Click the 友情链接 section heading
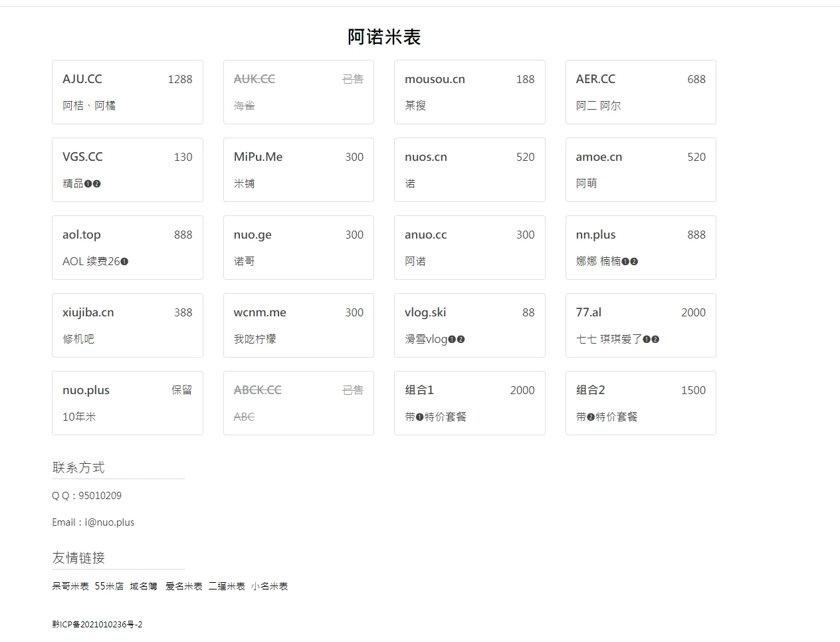840x642 pixels. coord(78,558)
